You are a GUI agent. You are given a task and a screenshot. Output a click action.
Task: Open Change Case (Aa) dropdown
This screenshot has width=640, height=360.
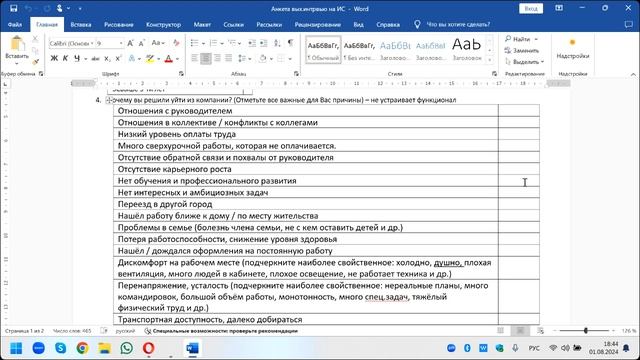click(158, 43)
